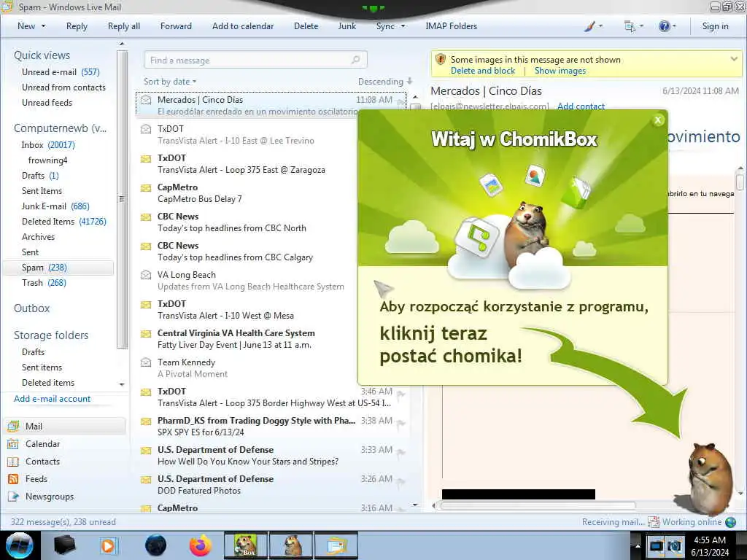Screen dimensions: 747x560
Task: Click the search magnifier in Find box
Action: tap(356, 60)
